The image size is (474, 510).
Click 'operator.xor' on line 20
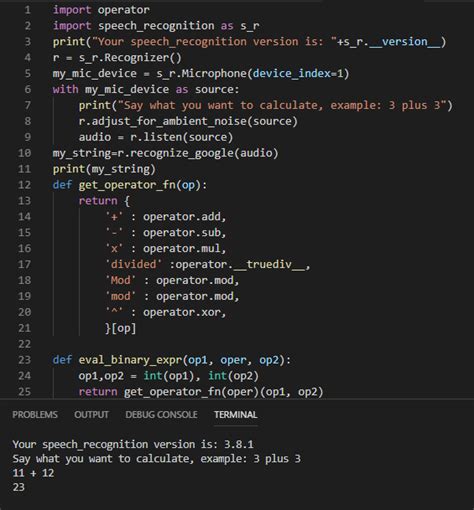click(182, 312)
